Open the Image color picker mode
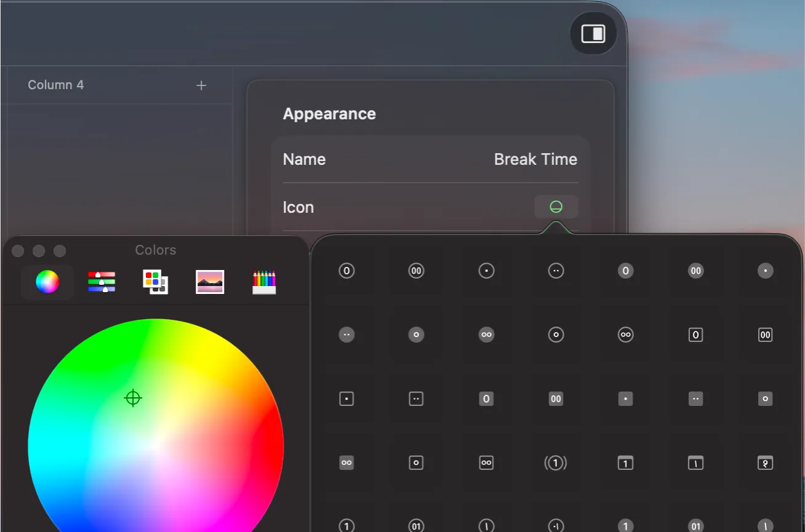 (210, 282)
